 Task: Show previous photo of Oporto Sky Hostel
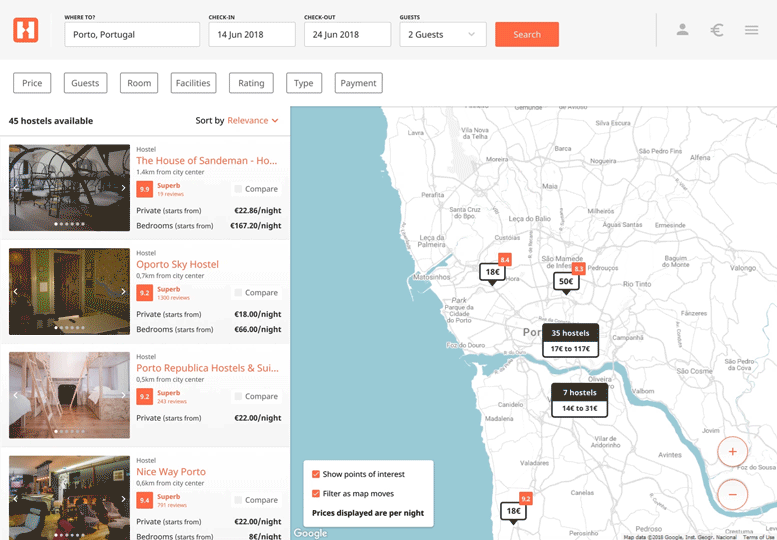15,291
